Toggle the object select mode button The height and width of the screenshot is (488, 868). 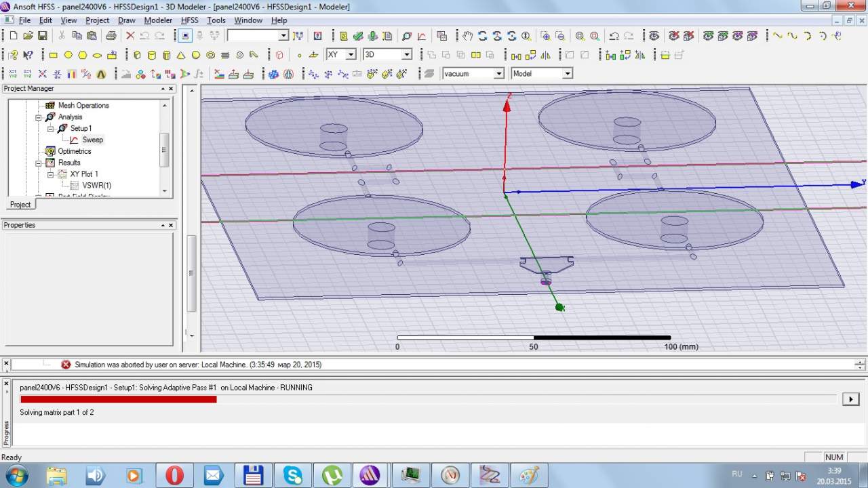(186, 36)
